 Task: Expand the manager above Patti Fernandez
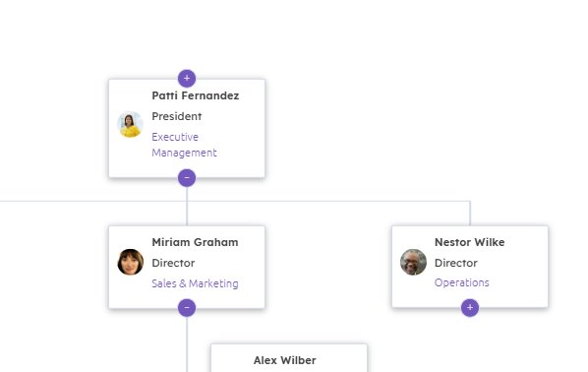click(187, 79)
